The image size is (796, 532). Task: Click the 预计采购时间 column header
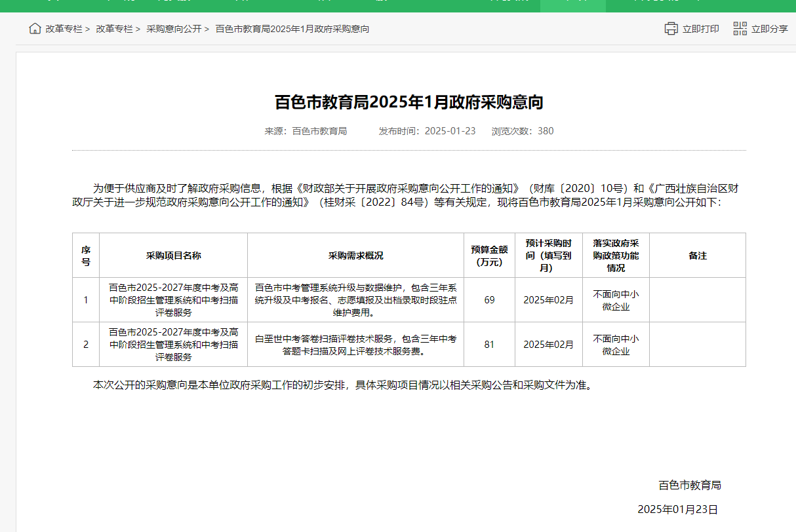pos(549,256)
